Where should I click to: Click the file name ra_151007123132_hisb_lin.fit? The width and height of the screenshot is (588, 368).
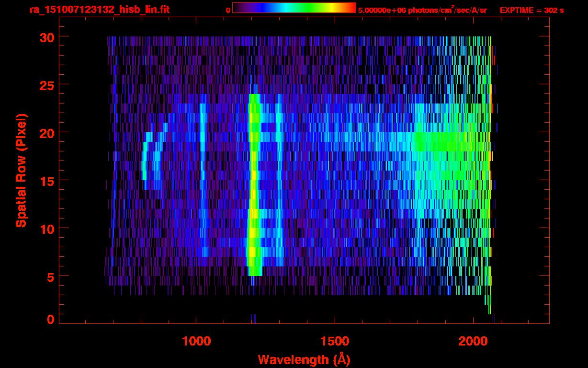point(99,10)
